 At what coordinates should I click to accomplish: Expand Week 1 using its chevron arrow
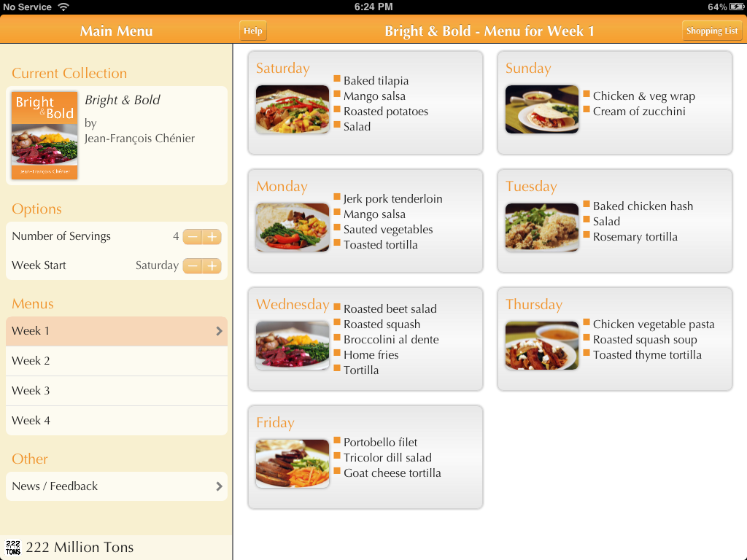pos(219,331)
